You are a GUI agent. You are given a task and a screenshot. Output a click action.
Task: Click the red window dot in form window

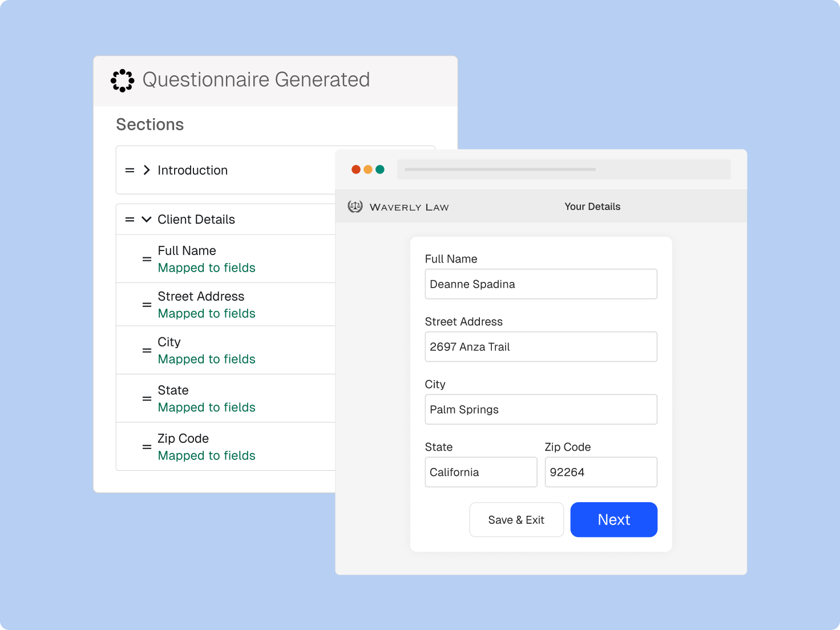(356, 169)
